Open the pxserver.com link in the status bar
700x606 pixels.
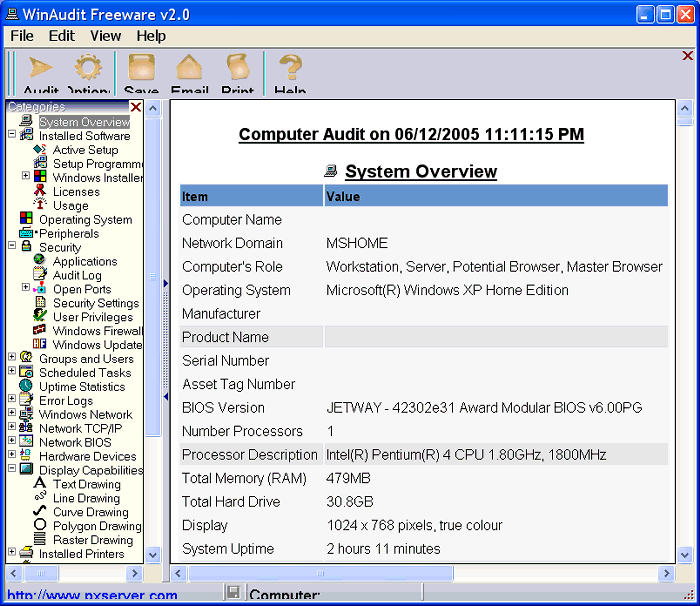pos(92,595)
